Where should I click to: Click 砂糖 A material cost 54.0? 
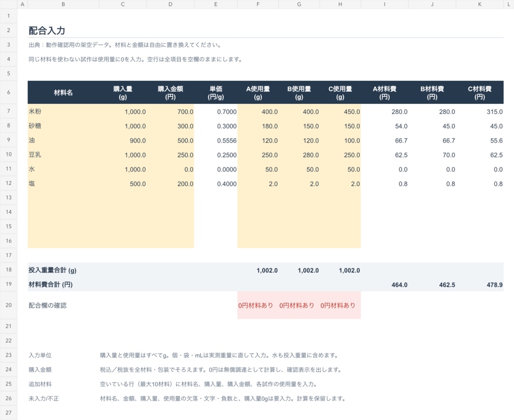point(384,126)
